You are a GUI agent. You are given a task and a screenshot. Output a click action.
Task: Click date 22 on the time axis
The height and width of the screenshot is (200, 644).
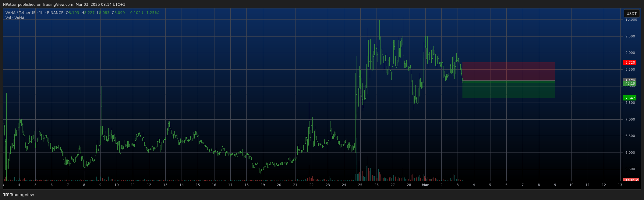point(311,185)
